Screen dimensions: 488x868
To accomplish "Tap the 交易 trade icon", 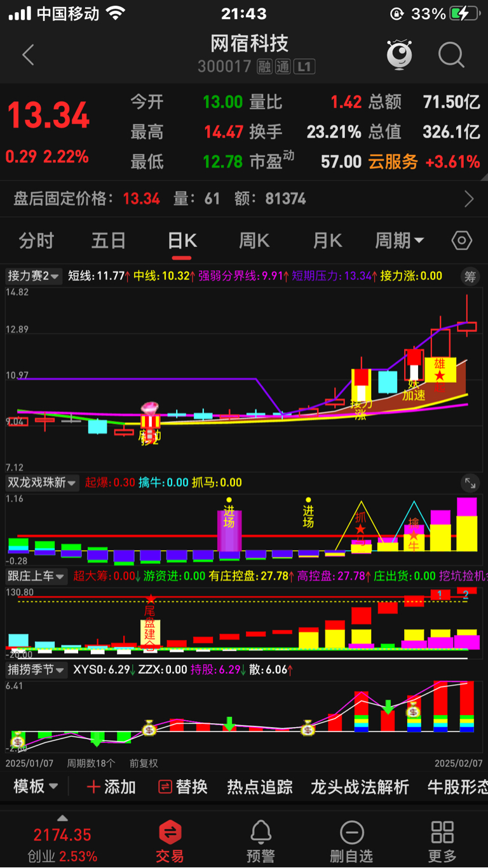I will tap(170, 843).
